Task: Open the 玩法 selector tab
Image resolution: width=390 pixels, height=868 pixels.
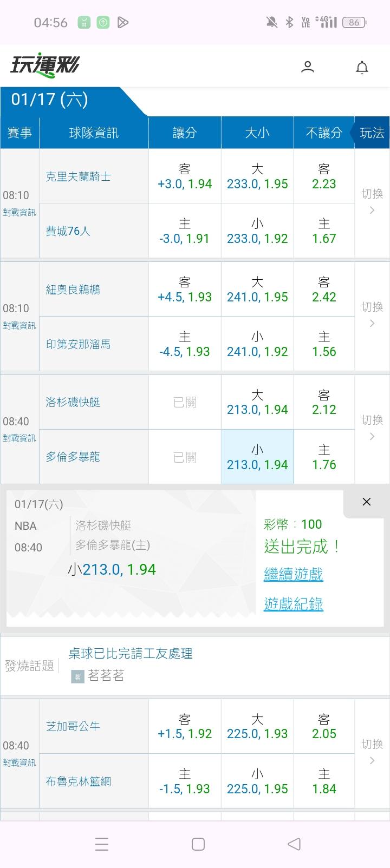Action: (372, 133)
